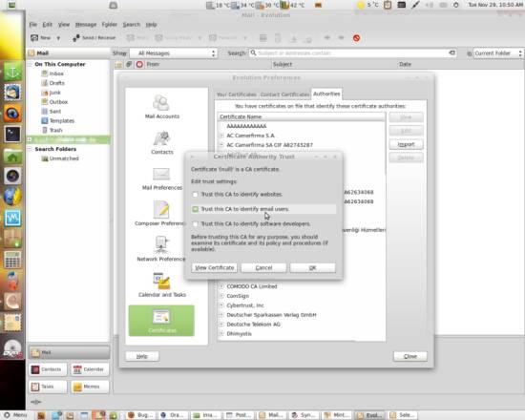Open the Search menu
Screen dimensions: 525x420
tap(132, 25)
